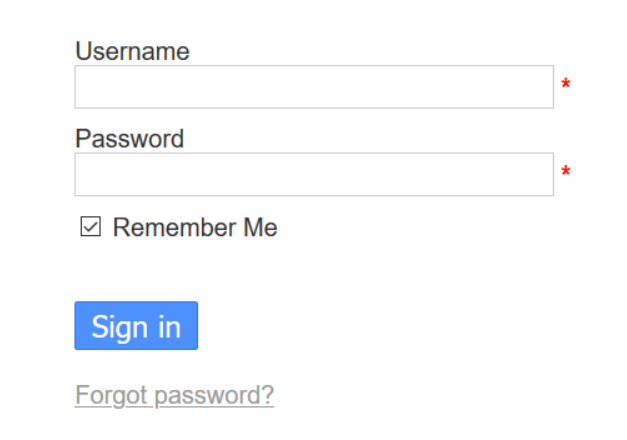This screenshot has height=440, width=627.
Task: Toggle the checkmark box left of Remember Me
Action: [91, 228]
